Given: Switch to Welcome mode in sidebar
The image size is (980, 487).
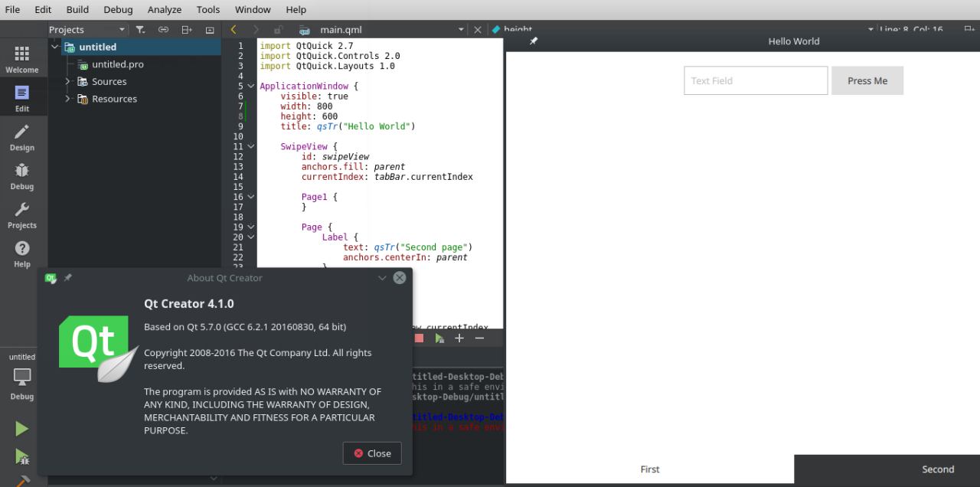Looking at the screenshot, I should tap(22, 59).
